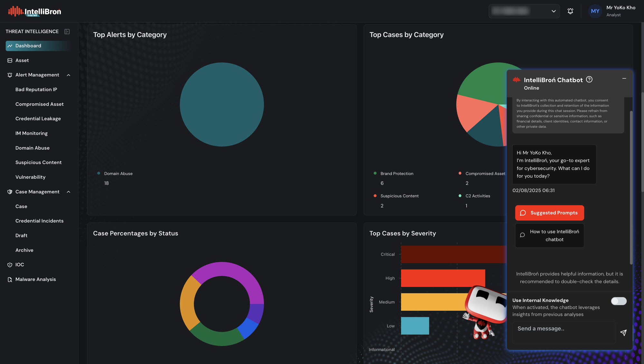Open the Case menu item

click(x=21, y=206)
